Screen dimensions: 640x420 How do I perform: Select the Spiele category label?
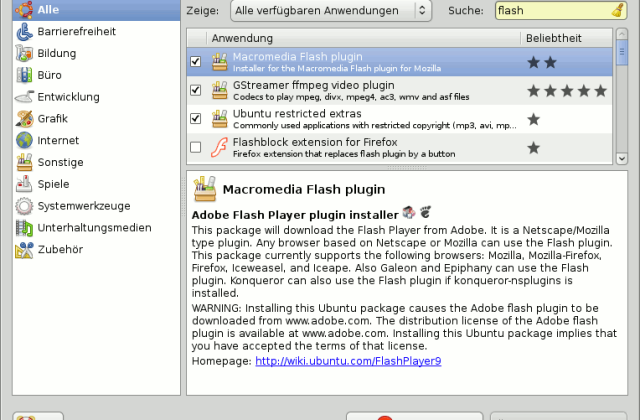pyautogui.click(x=53, y=184)
